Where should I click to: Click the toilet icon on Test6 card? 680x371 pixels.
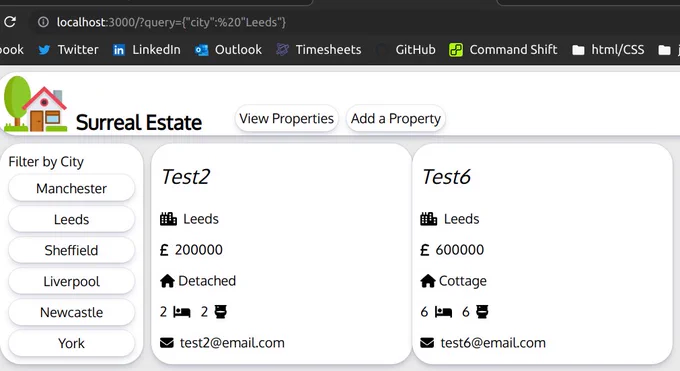coord(482,312)
